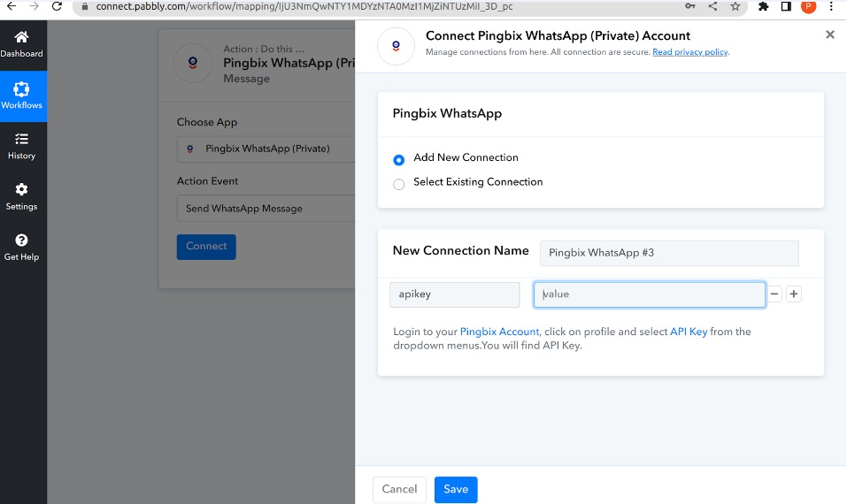Go back with browser back arrow
This screenshot has width=847, height=504.
click(12, 6)
